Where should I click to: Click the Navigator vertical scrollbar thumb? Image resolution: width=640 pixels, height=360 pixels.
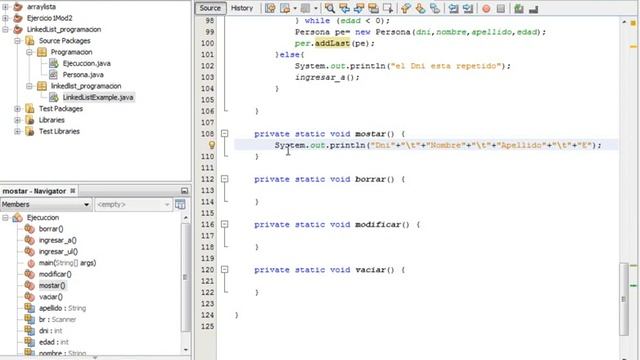(185, 278)
